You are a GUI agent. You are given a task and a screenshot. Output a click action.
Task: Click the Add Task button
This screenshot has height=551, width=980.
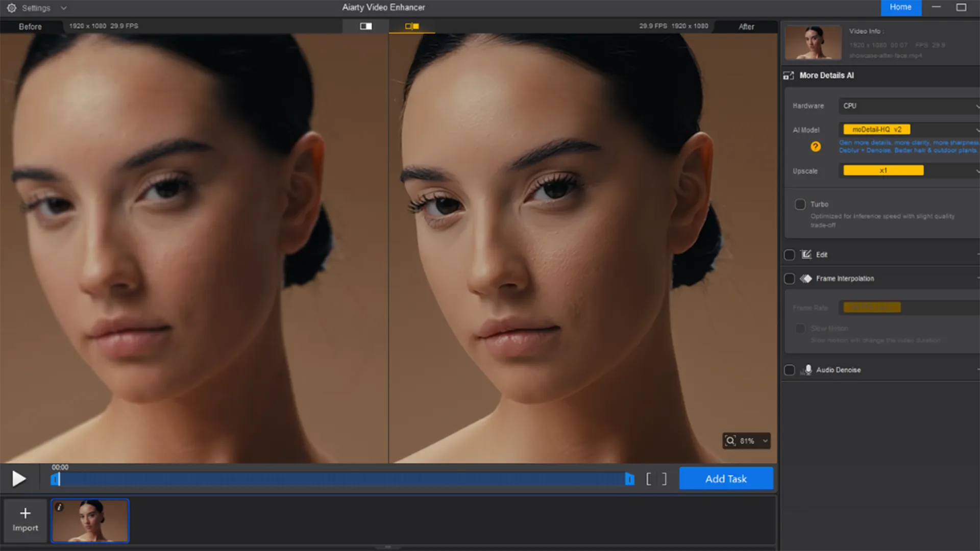pos(726,479)
